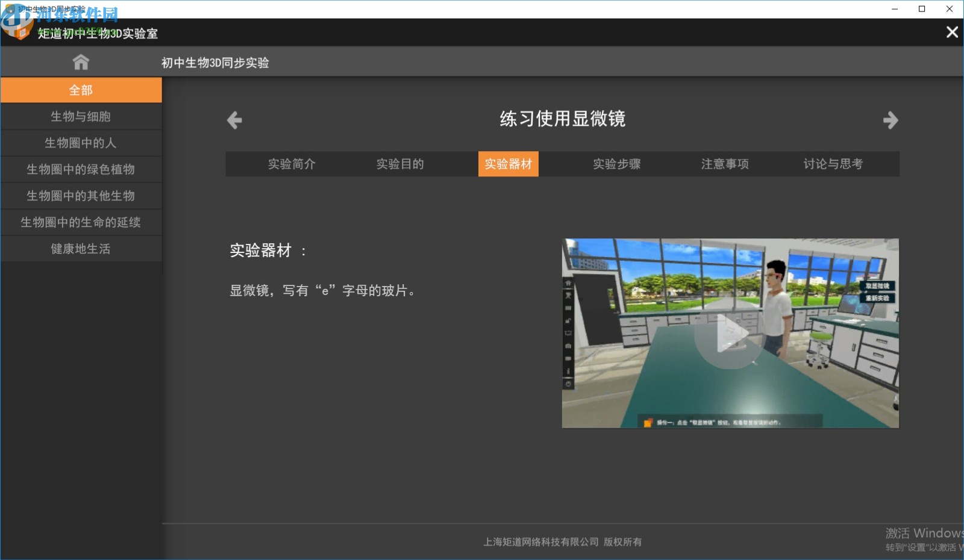This screenshot has width=964, height=560.
Task: Choose the 健康地生活 category
Action: click(x=81, y=249)
